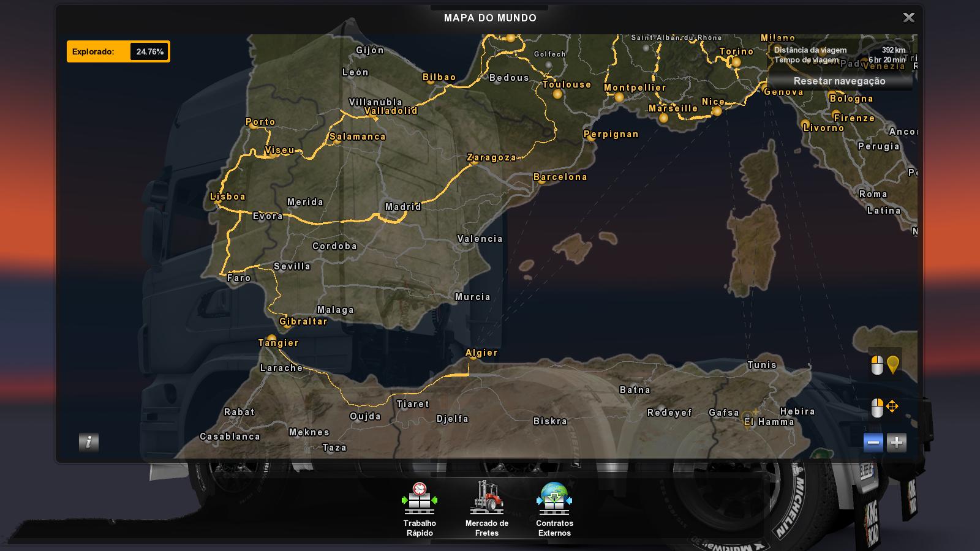Zoom out with the minus button

pyautogui.click(x=873, y=443)
